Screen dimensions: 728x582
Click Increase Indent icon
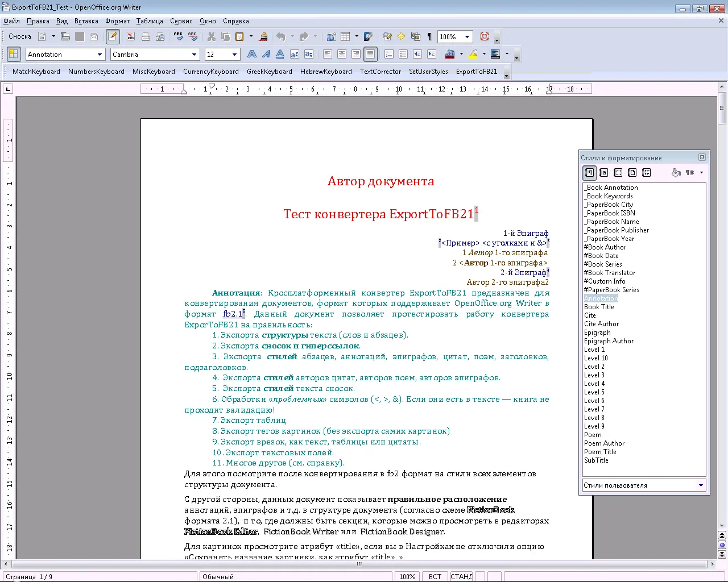pos(432,55)
